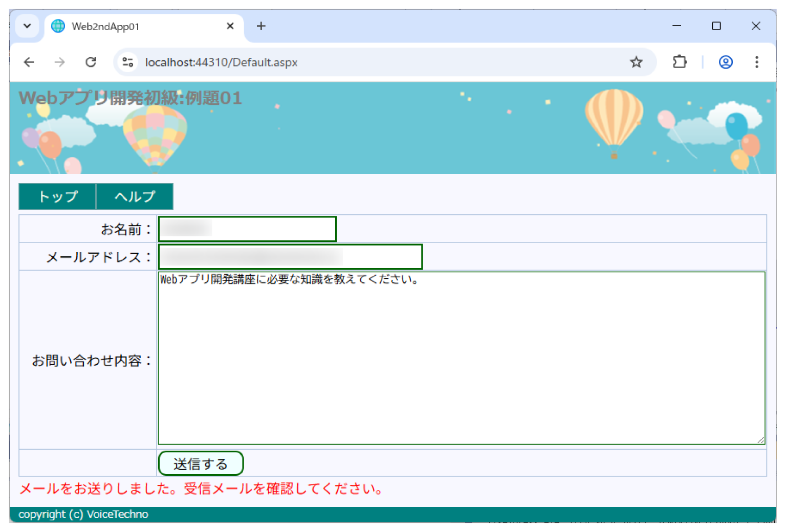The width and height of the screenshot is (786, 532).
Task: Click the browser forward arrow
Action: point(59,62)
